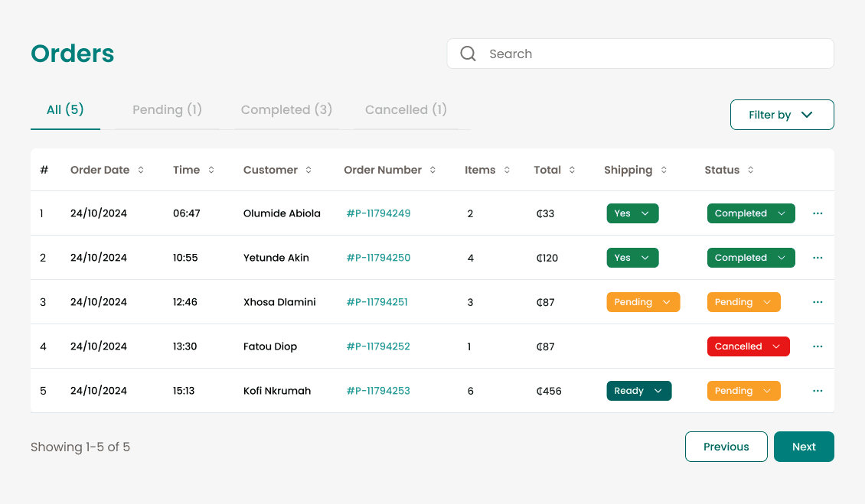Viewport: 865px width, 504px height.
Task: Open Completed status dropdown for Olumide Abiola
Action: (751, 213)
